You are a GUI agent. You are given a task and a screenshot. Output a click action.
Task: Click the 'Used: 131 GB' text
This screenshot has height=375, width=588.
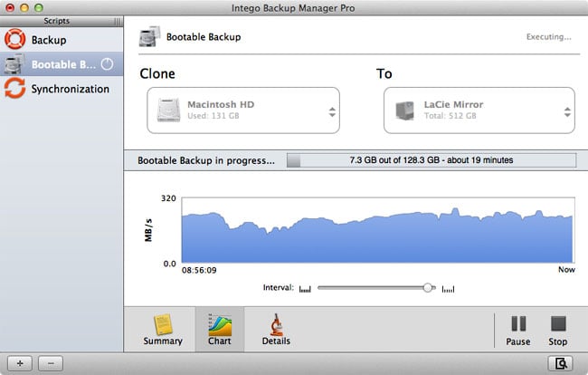pos(213,116)
